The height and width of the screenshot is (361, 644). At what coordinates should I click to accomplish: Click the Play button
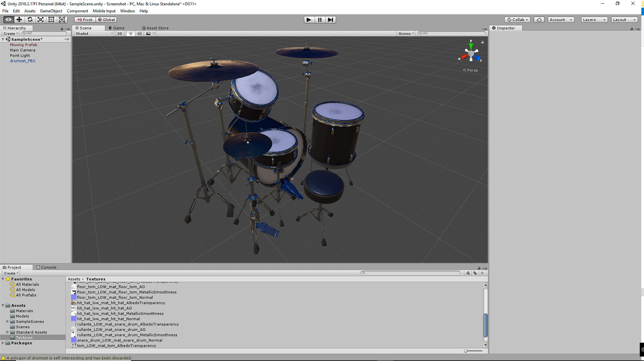coord(309,20)
